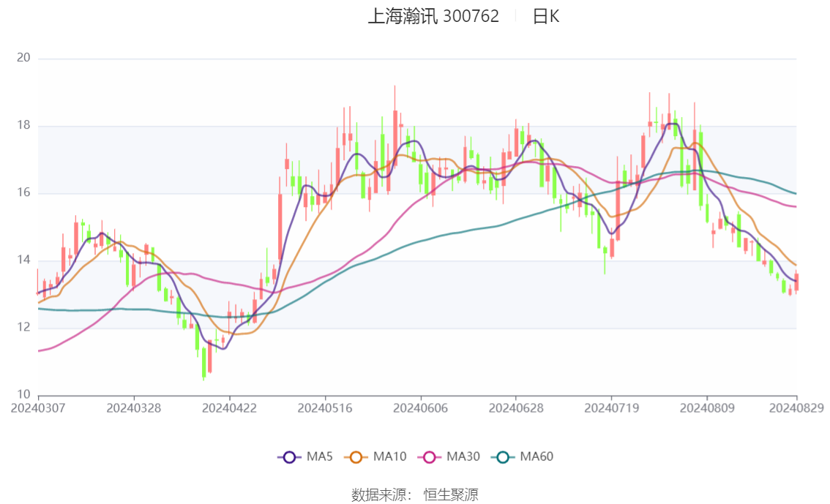Select x-axis date label 20240606
Image resolution: width=830 pixels, height=504 pixels.
(x=420, y=408)
